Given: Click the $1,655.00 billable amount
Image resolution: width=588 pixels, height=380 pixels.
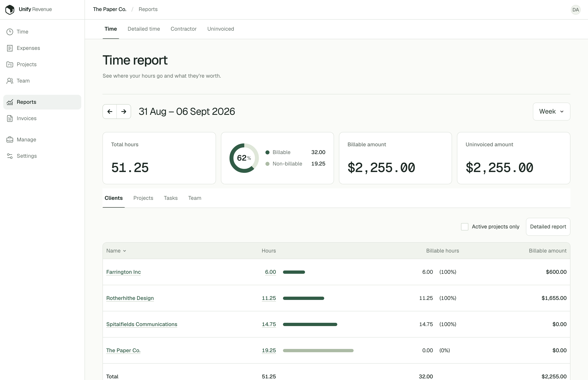Looking at the screenshot, I should pyautogui.click(x=554, y=298).
